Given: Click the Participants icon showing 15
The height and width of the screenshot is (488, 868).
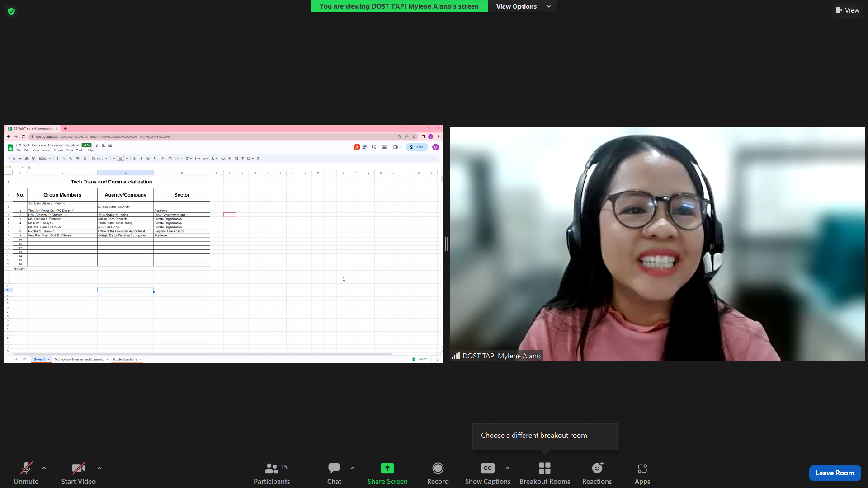Looking at the screenshot, I should tap(272, 473).
